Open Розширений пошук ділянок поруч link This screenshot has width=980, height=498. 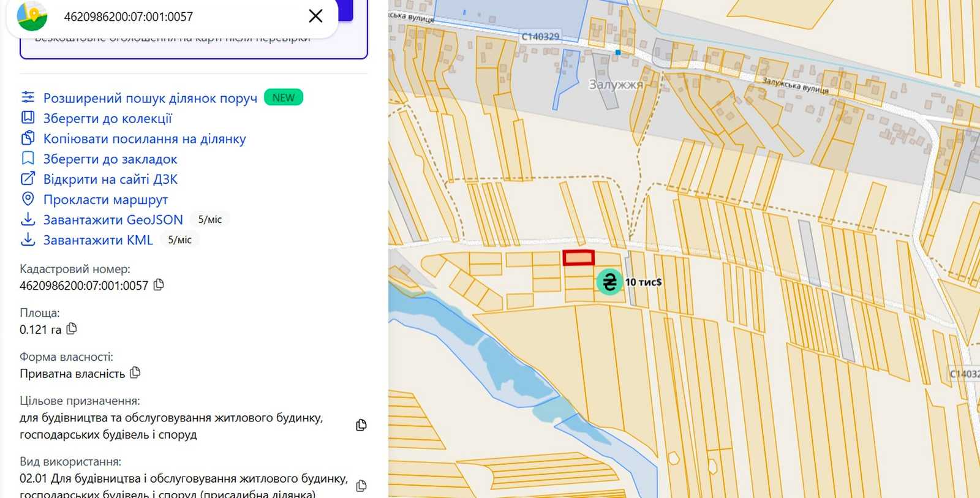point(150,98)
